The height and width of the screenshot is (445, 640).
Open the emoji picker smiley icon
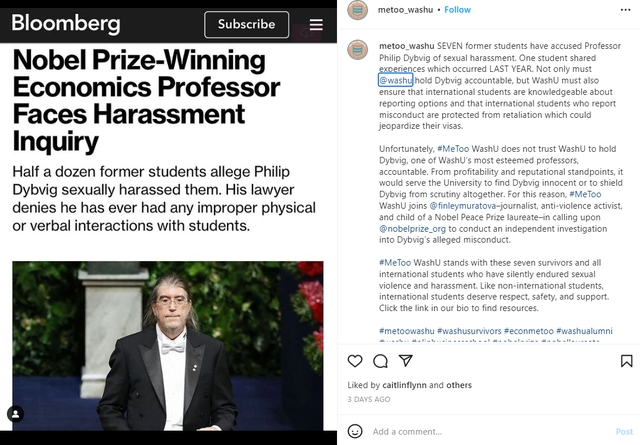click(355, 431)
